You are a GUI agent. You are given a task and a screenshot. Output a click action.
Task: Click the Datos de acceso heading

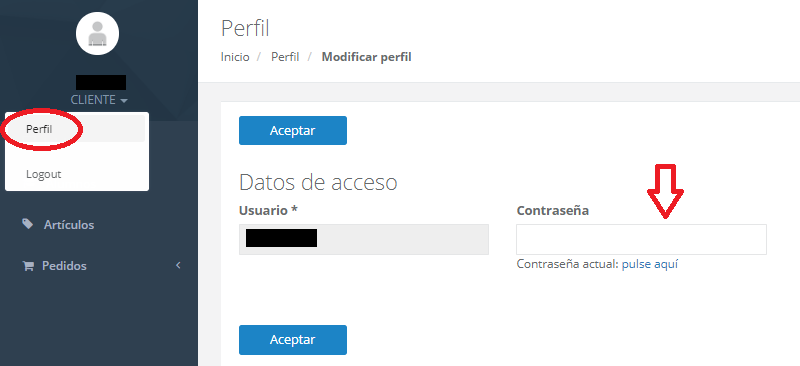[x=318, y=182]
